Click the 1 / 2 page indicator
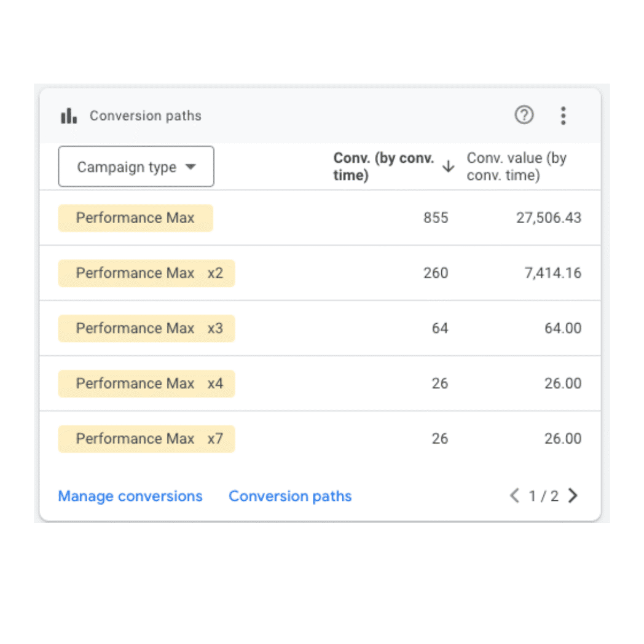The width and height of the screenshot is (644, 644). click(544, 496)
